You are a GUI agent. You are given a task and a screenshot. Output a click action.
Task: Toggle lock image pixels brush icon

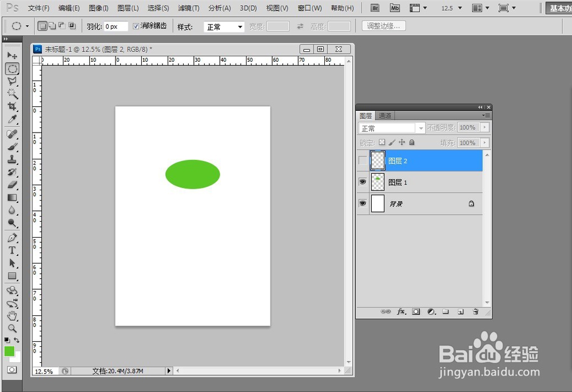click(x=392, y=142)
